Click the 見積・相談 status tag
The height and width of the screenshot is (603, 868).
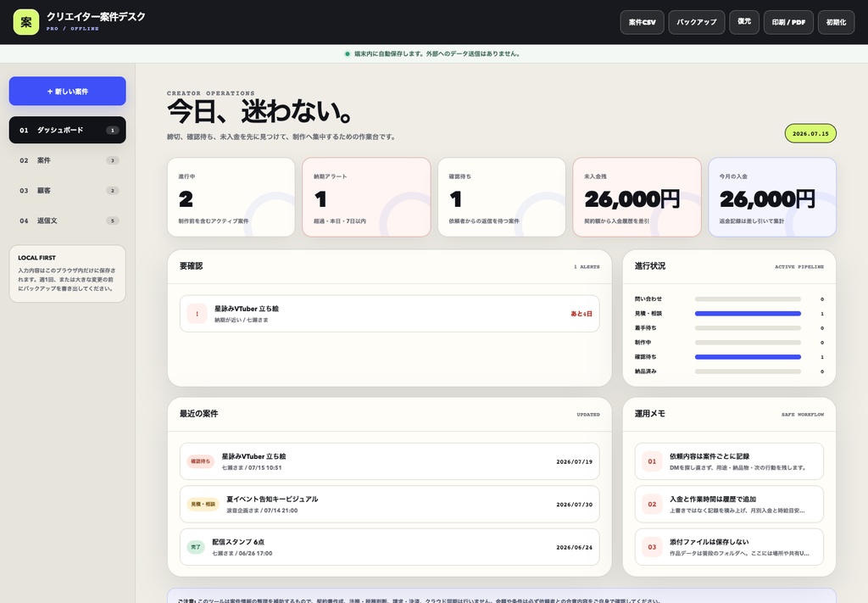[203, 504]
